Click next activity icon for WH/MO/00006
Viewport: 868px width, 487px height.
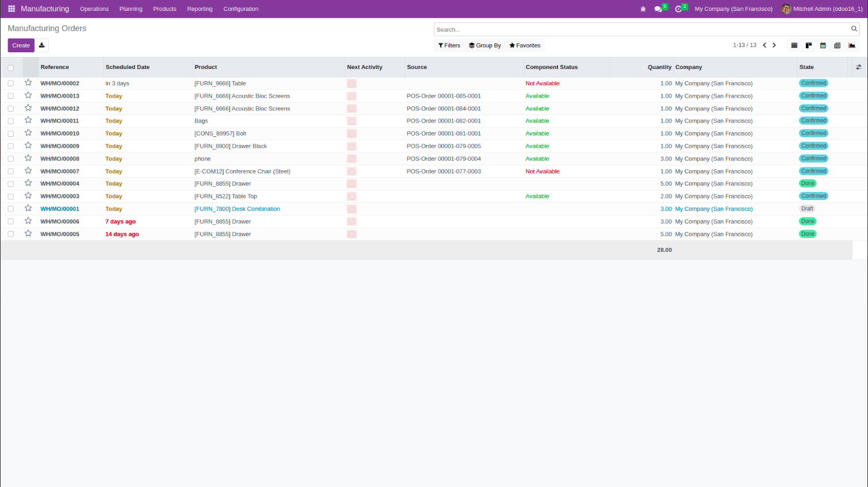352,221
